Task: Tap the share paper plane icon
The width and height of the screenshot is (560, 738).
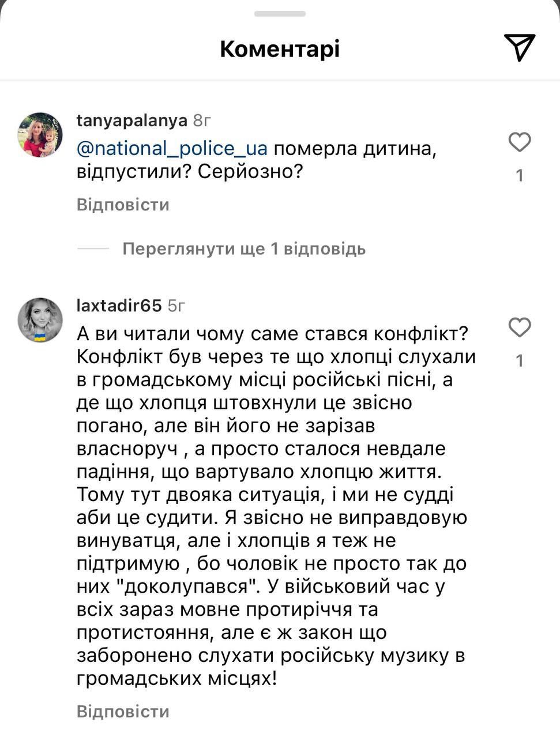Action: click(x=520, y=47)
